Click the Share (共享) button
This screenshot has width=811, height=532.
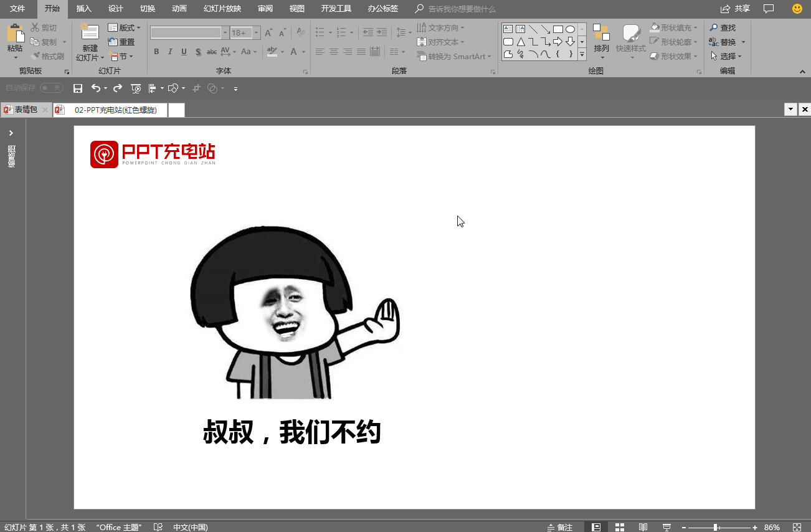(735, 9)
